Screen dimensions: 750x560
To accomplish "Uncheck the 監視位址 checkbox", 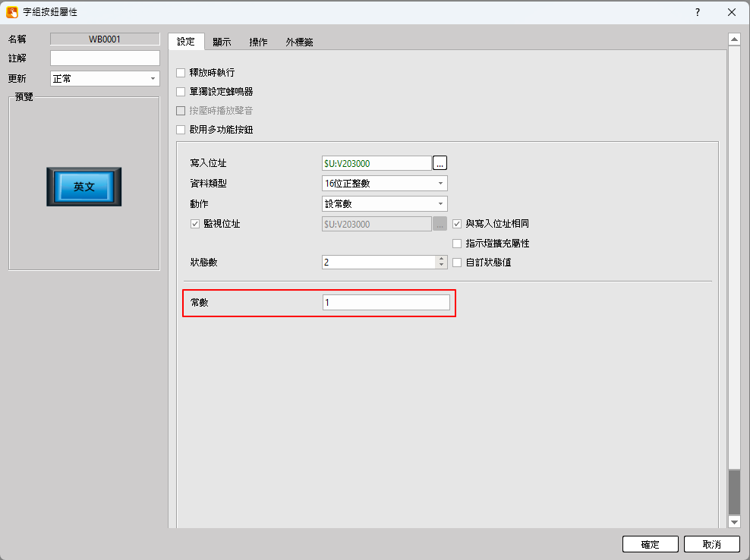I will coord(194,224).
